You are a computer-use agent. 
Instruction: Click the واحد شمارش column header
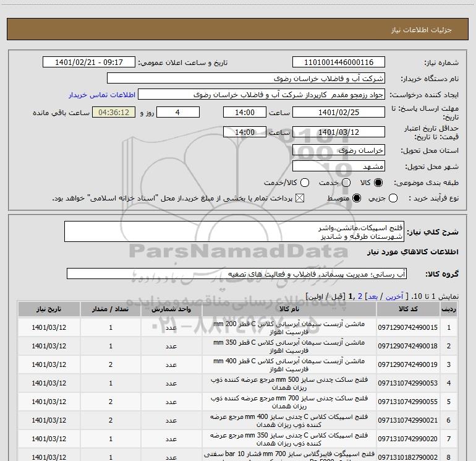(171, 309)
